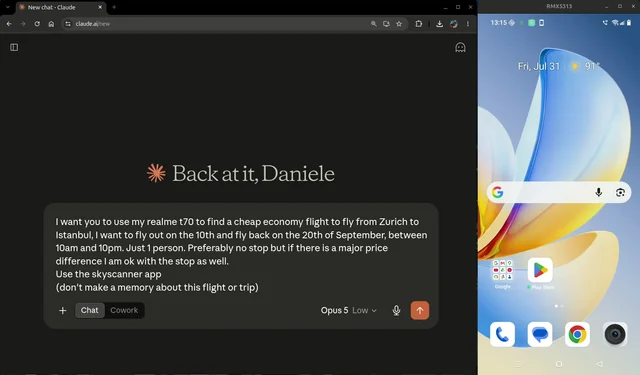
Task: Tap the Google Lens icon on the phone
Action: (620, 193)
